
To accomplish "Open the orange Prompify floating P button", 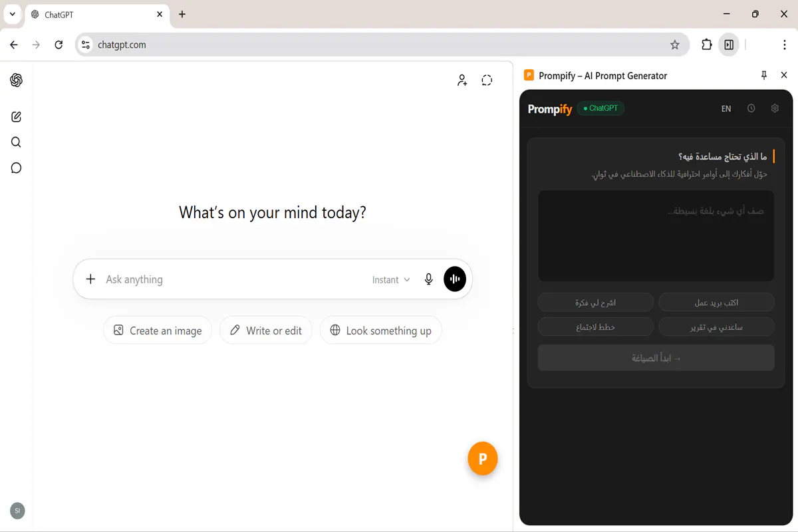I will (x=483, y=458).
